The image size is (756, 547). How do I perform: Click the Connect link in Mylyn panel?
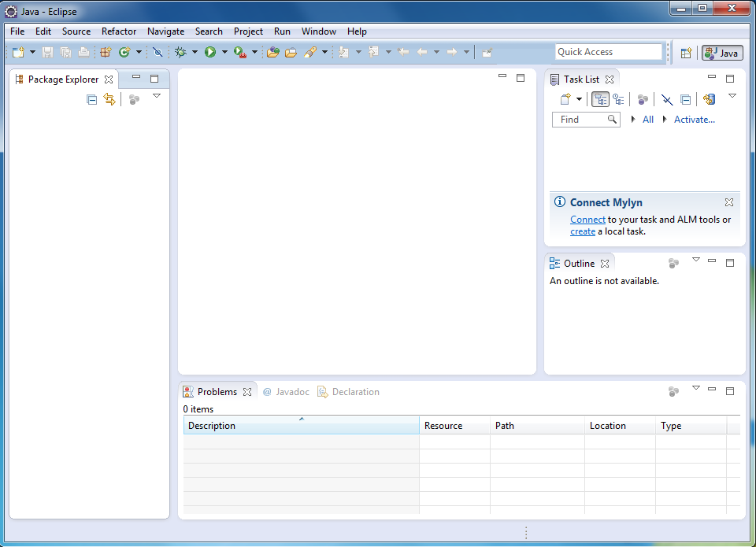[587, 220]
